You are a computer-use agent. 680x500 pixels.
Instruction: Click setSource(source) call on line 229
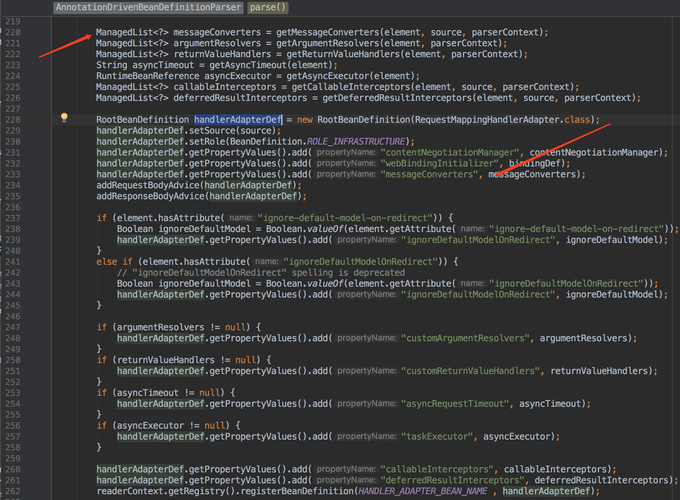pos(234,131)
